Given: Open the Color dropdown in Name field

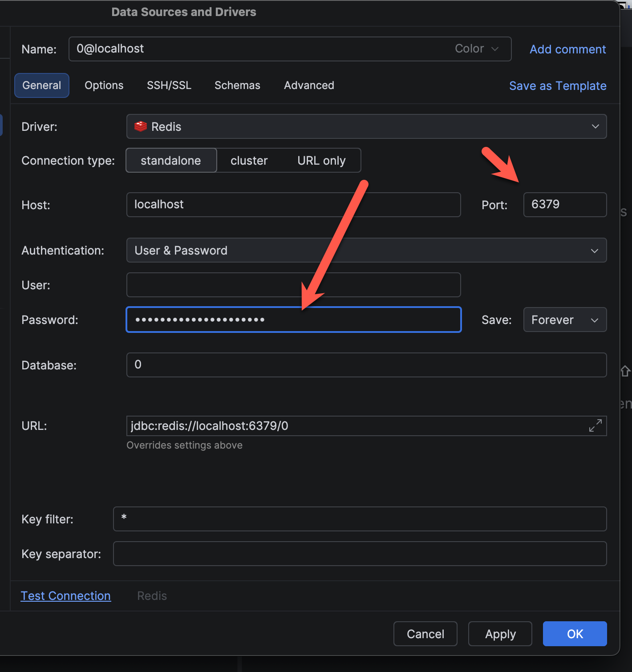Looking at the screenshot, I should click(x=476, y=49).
